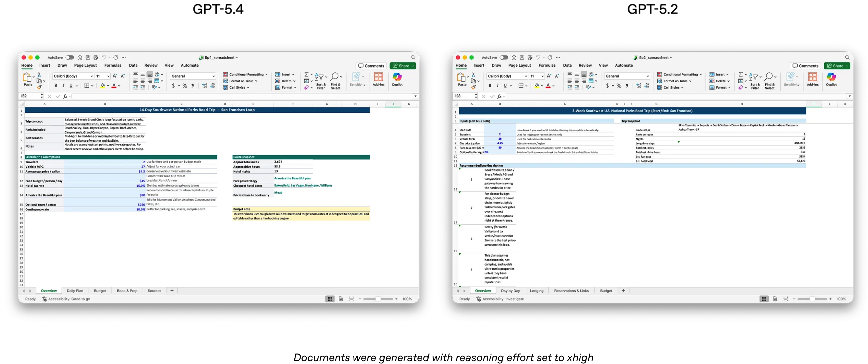Click Sort & Filter in right Excel window
The image size is (868, 364).
tap(755, 80)
